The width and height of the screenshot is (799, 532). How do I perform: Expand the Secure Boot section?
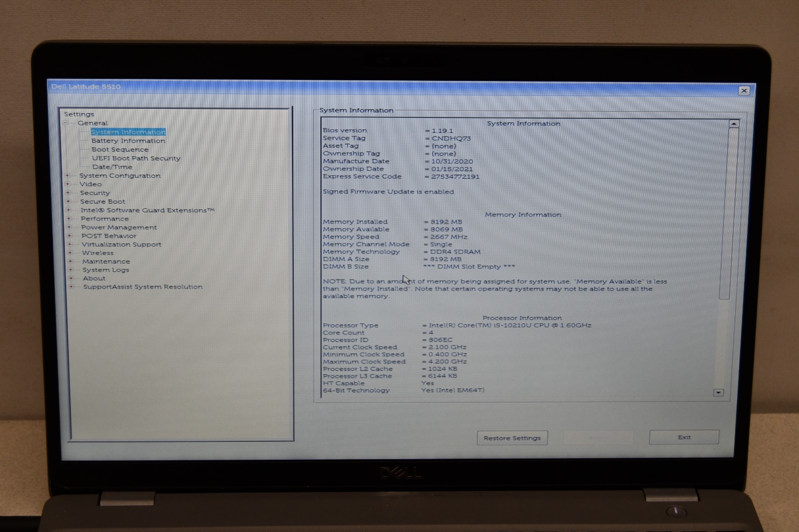(68, 201)
